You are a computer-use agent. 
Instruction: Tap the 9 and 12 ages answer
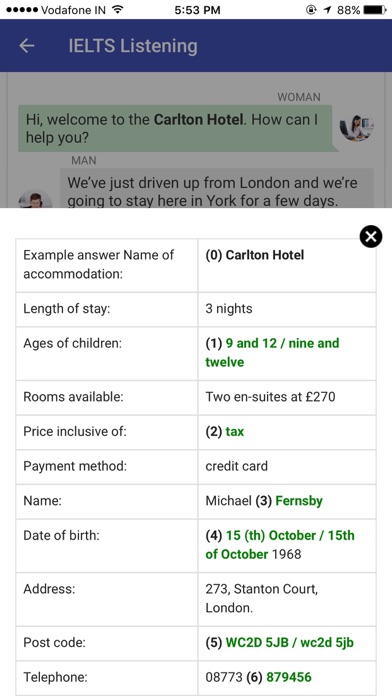[272, 352]
